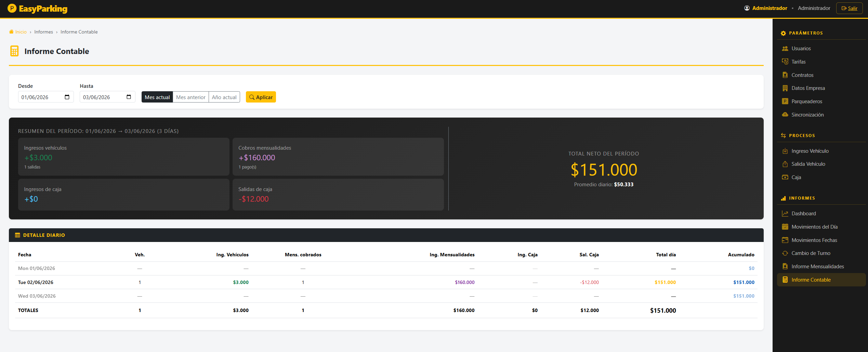This screenshot has width=868, height=352.
Task: Click the EasyParking logo icon
Action: tap(12, 8)
